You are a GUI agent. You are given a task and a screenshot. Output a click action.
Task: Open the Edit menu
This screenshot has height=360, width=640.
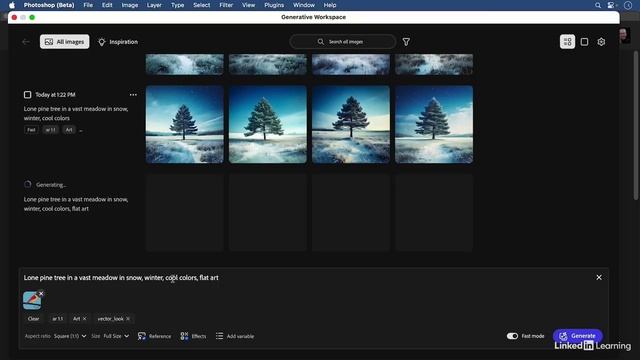(x=107, y=5)
